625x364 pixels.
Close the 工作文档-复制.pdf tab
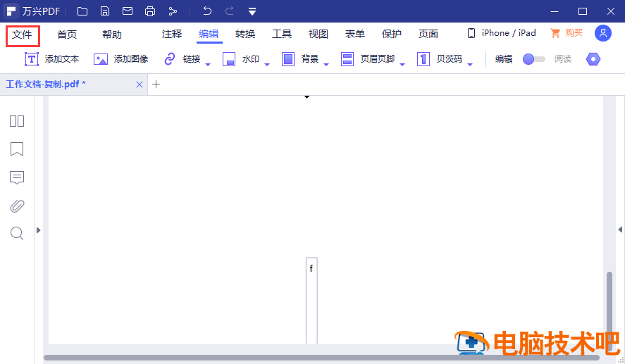(139, 84)
